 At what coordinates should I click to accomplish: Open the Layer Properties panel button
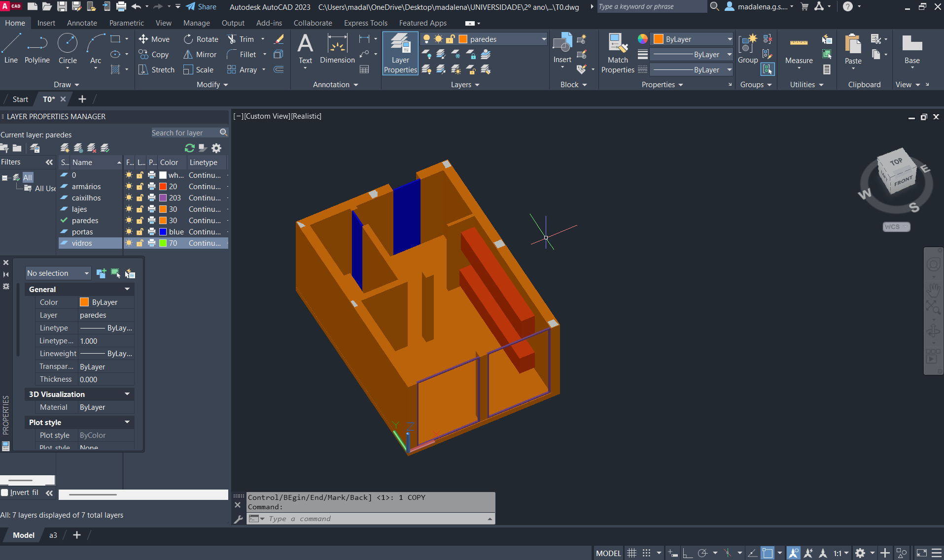[400, 53]
